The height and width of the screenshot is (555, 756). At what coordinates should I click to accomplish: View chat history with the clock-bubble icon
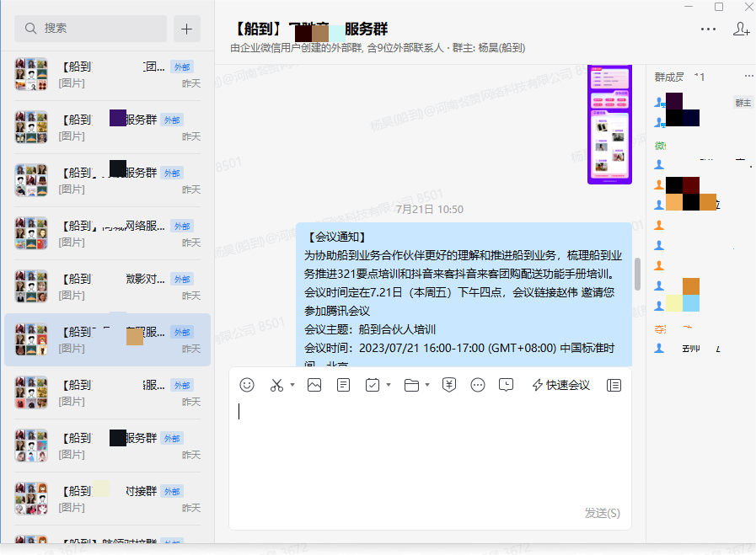pos(507,385)
